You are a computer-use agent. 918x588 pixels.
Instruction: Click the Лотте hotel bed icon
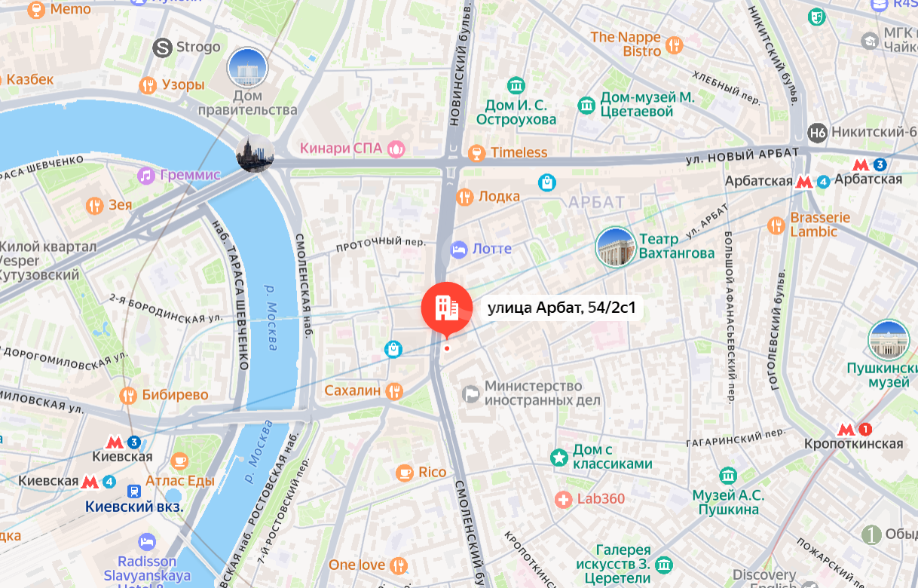point(459,249)
